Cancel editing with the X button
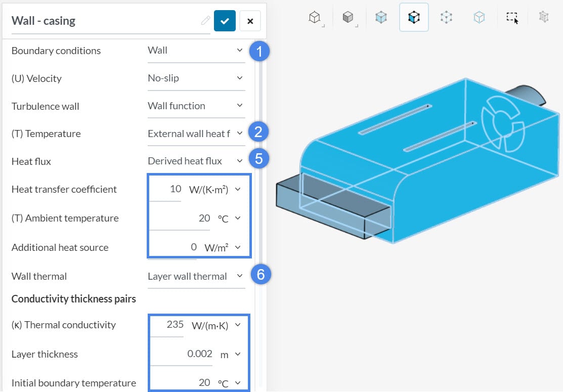The image size is (563, 392). click(250, 21)
